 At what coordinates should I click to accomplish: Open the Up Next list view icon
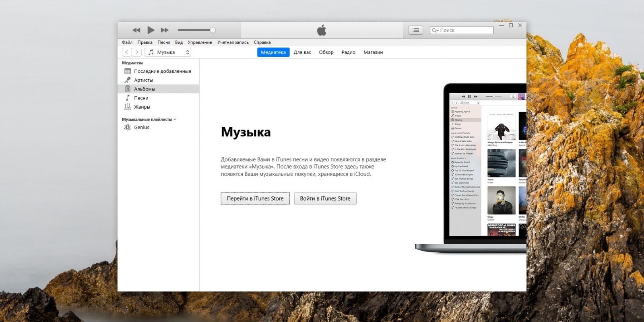415,30
